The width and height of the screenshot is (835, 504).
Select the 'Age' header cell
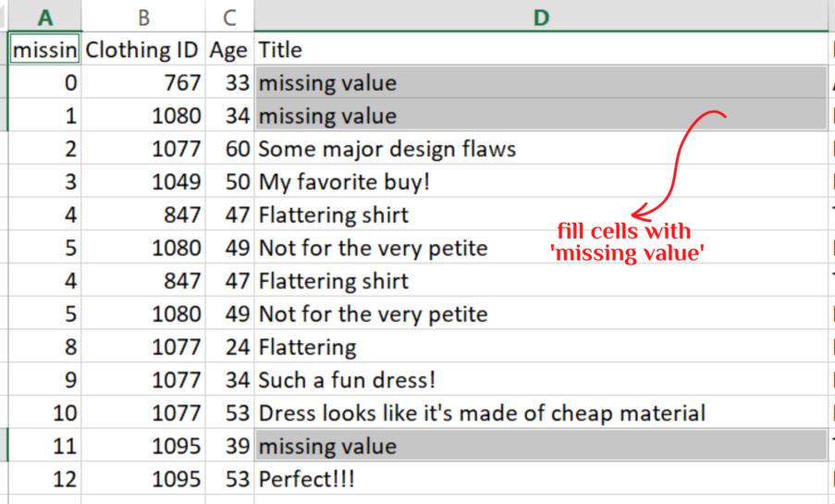(229, 50)
